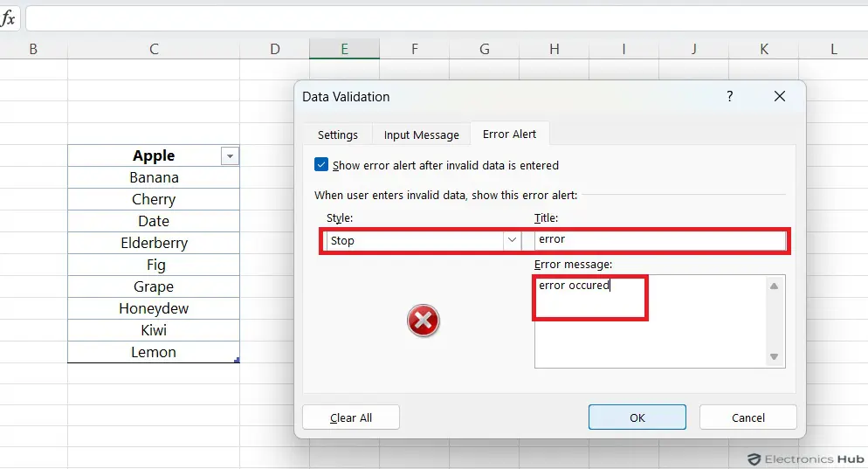Click the error message scrollbar up arrow
Screen dimensions: 868x469
[774, 286]
